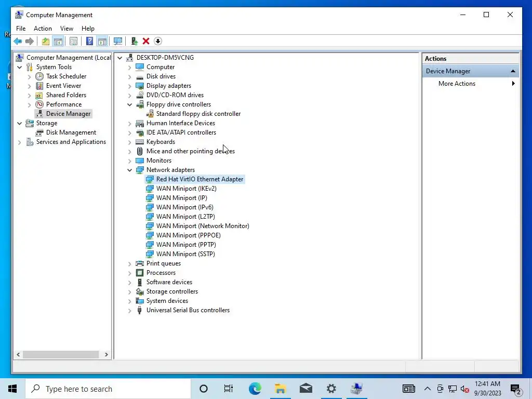Collapse the Device Manager Actions section

click(x=513, y=71)
